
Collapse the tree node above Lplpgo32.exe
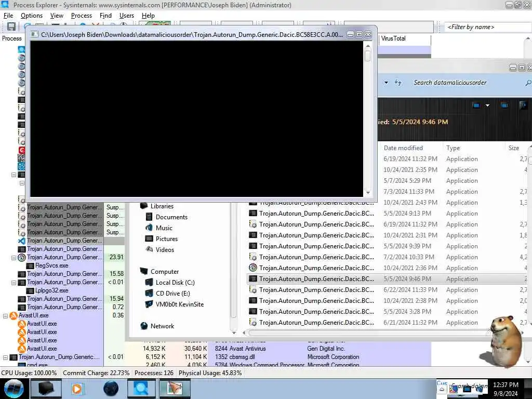point(14,283)
